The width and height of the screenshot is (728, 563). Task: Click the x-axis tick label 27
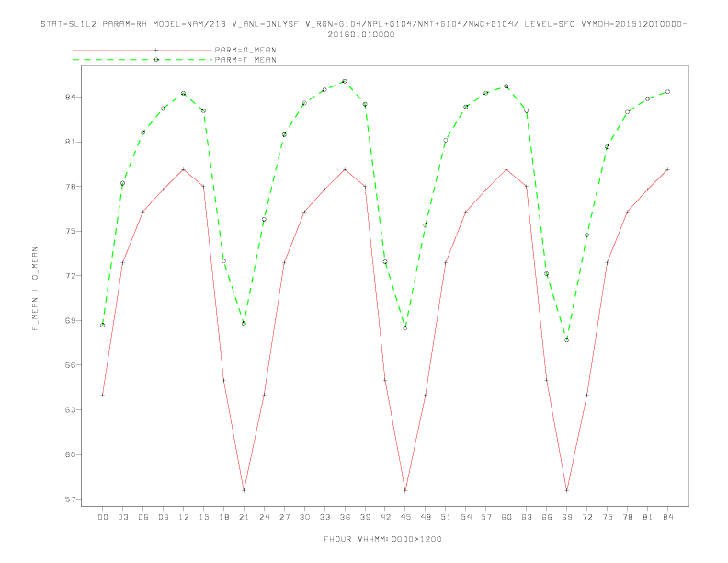[284, 517]
